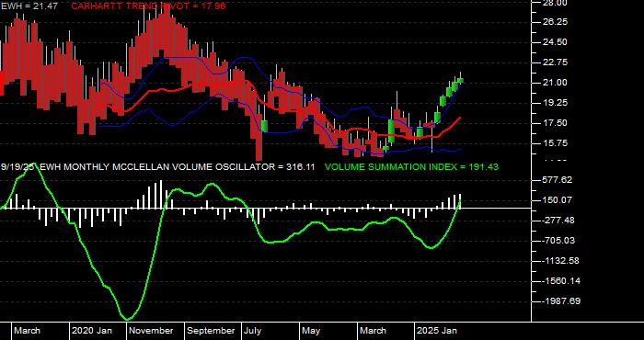
Task: Click the 577.62 oscillator axis value
Action: (x=558, y=180)
